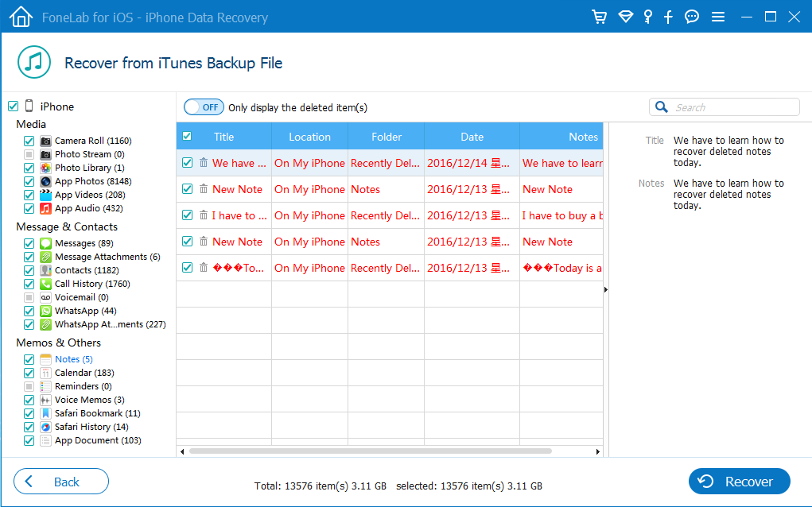Uncheck the 'We have...' note row checkbox
The height and width of the screenshot is (507, 812).
pos(187,162)
